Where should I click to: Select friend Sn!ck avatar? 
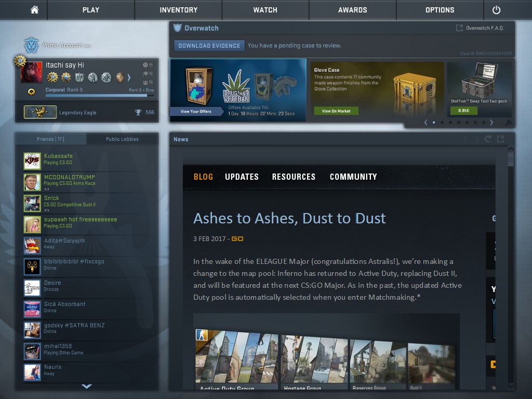[32, 203]
